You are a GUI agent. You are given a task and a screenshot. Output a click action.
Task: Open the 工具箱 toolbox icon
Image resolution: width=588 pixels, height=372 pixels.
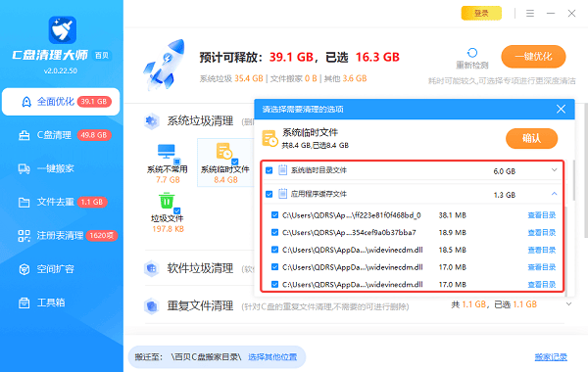point(24,302)
